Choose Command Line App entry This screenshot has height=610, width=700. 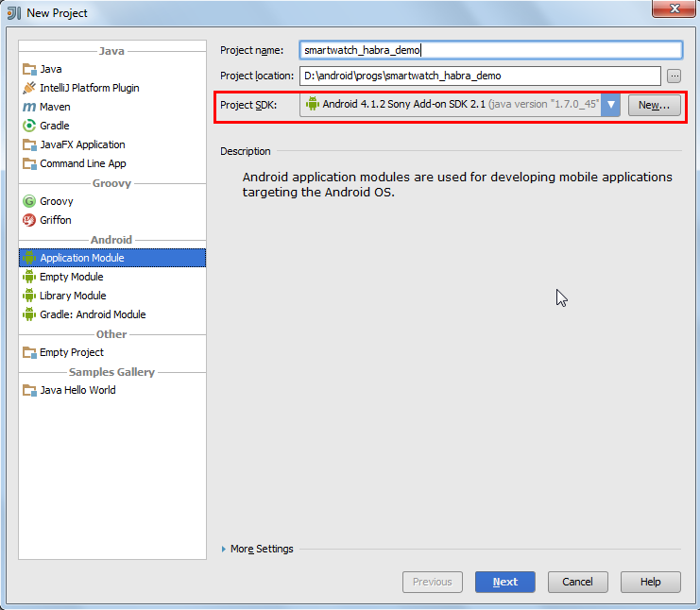tap(112, 163)
